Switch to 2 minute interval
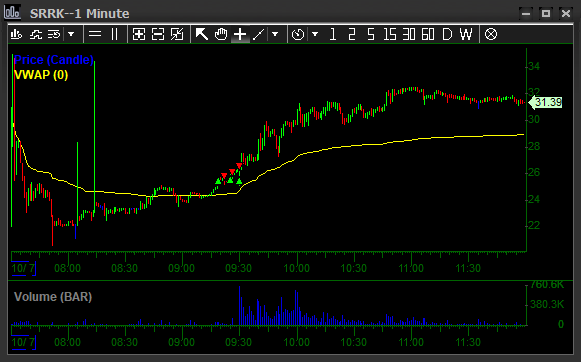 pyautogui.click(x=352, y=34)
